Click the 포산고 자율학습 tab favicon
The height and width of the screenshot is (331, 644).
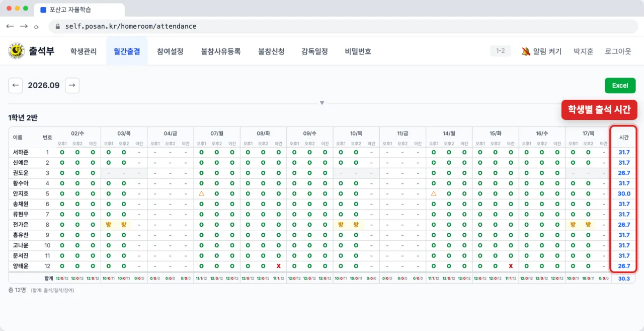tap(43, 10)
